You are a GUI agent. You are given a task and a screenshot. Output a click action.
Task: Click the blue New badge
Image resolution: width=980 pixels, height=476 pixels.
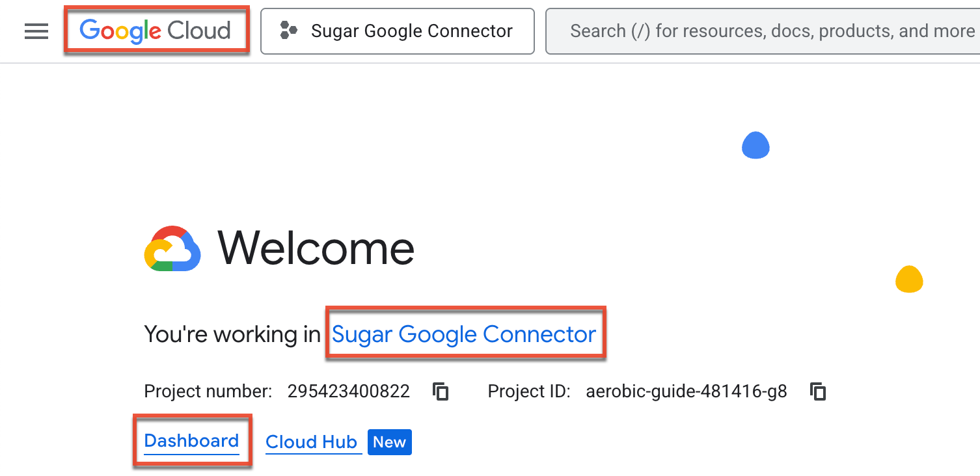pos(389,442)
